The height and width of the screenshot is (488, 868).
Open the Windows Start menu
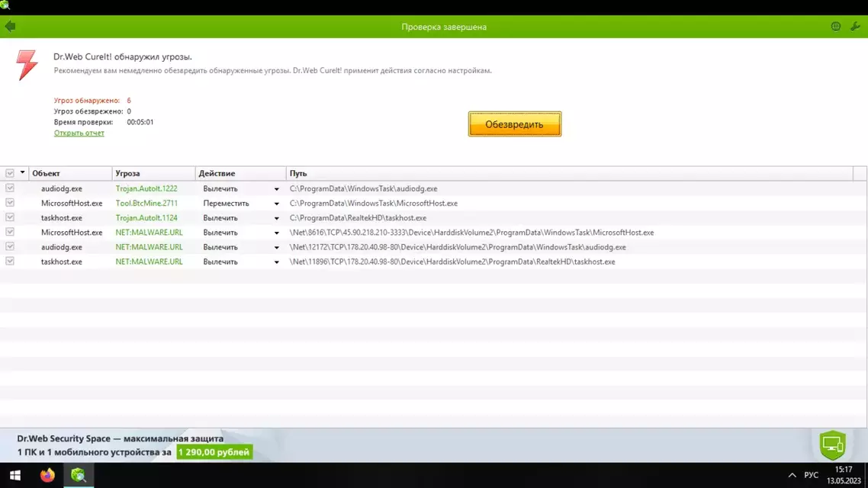click(x=15, y=475)
